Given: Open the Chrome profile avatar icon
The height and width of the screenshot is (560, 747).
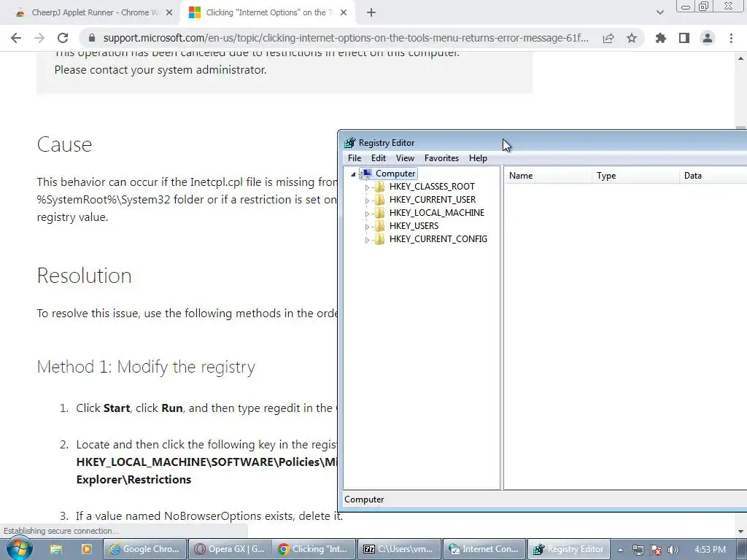Looking at the screenshot, I should tap(708, 38).
